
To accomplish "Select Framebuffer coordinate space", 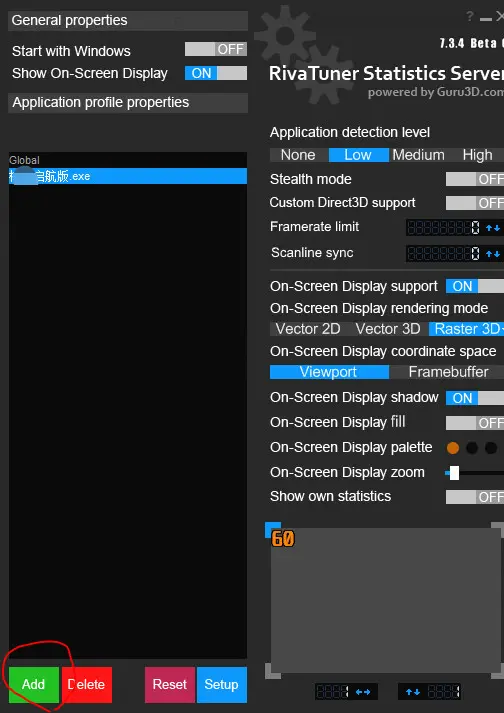I will click(448, 372).
